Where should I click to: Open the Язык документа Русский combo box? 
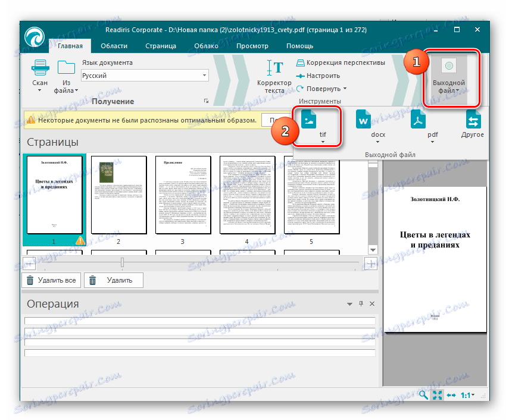pos(145,76)
